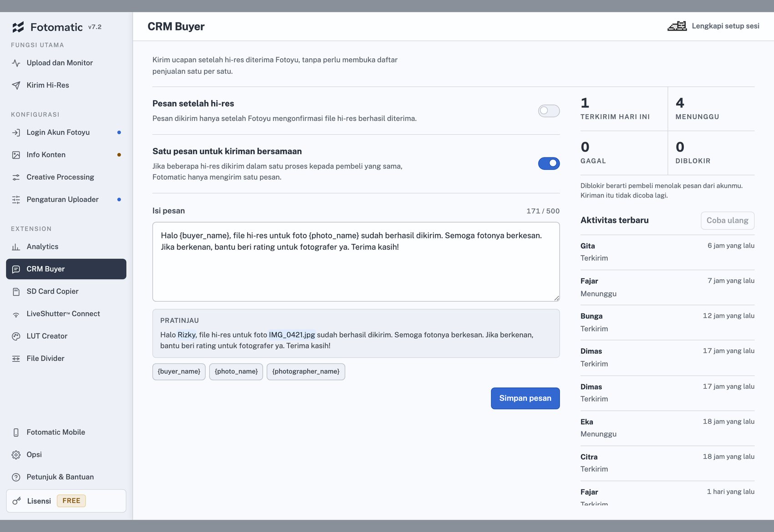Screen dimensions: 774x532
Task: Open the Analytics extension
Action: tap(66, 247)
